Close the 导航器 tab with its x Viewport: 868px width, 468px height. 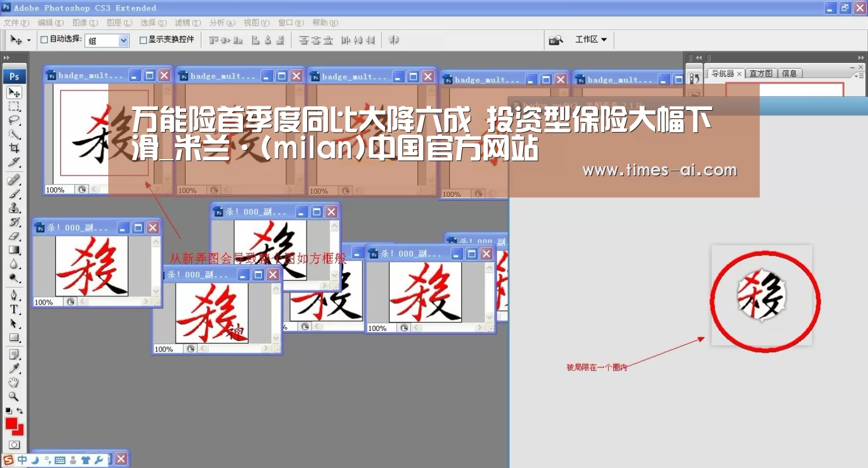point(740,74)
